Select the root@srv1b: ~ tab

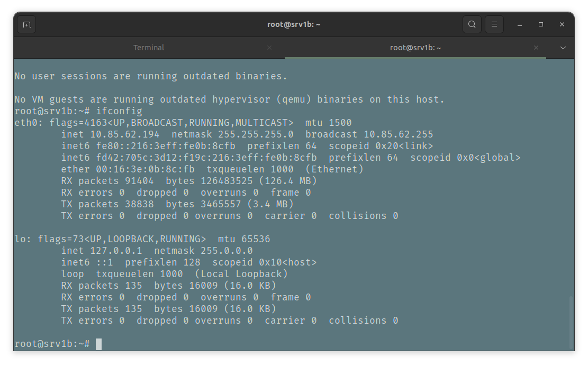pyautogui.click(x=415, y=48)
